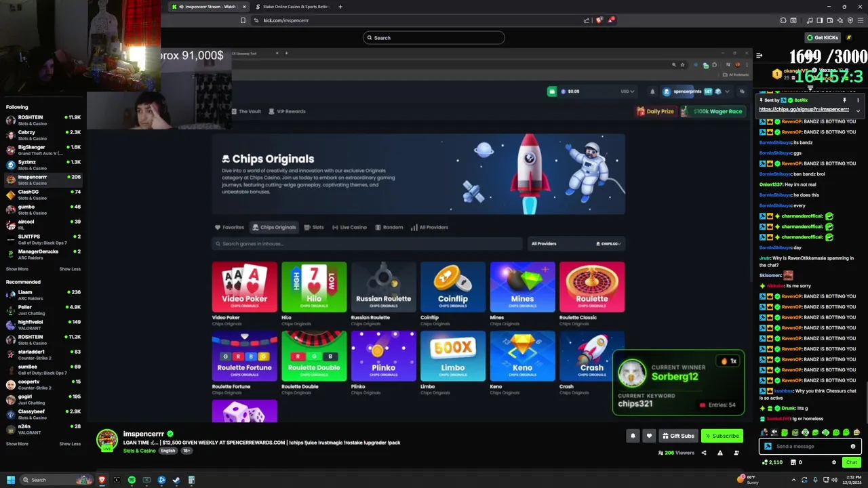This screenshot has width=868, height=488.
Task: Click the Get KICKs button
Action: click(823, 38)
